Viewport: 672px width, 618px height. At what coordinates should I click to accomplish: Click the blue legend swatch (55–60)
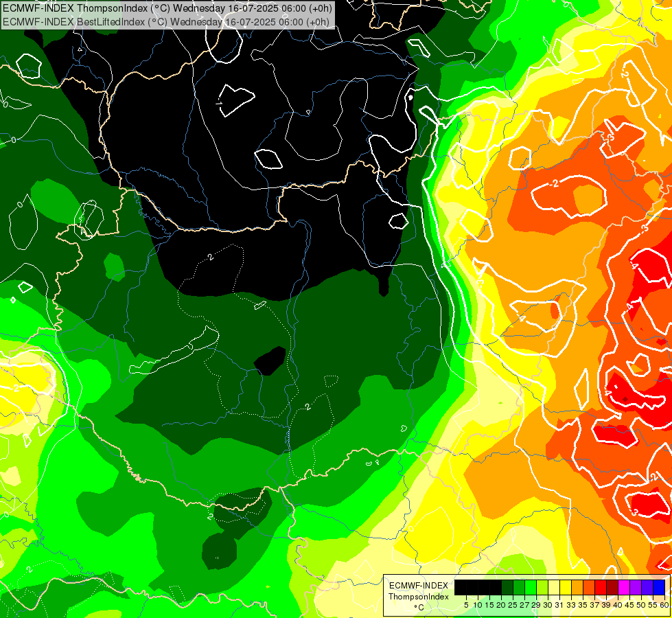(659, 587)
